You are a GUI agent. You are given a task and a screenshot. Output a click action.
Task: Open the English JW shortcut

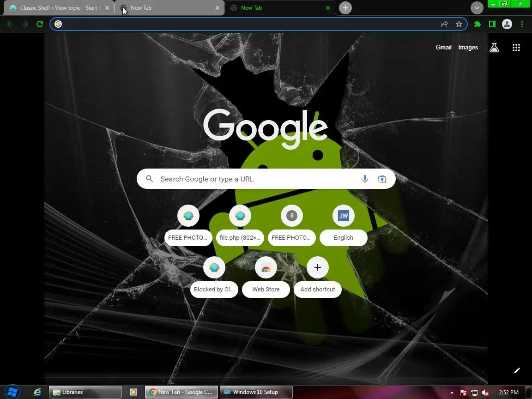pyautogui.click(x=344, y=225)
